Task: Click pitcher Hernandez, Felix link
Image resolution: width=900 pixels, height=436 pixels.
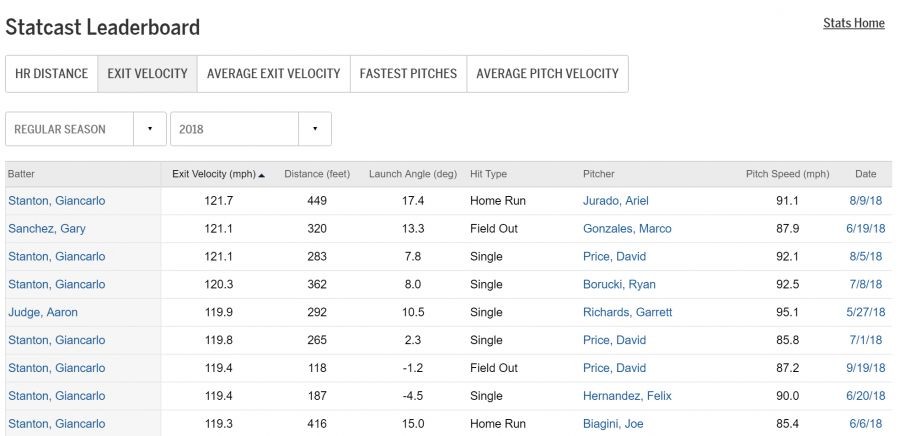Action: pos(627,397)
